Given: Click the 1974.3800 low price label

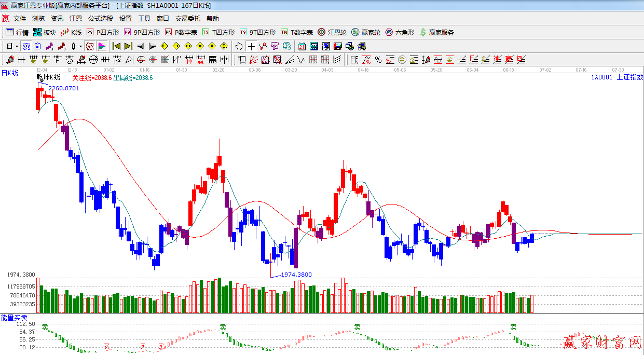Looking at the screenshot, I should pyautogui.click(x=296, y=275).
